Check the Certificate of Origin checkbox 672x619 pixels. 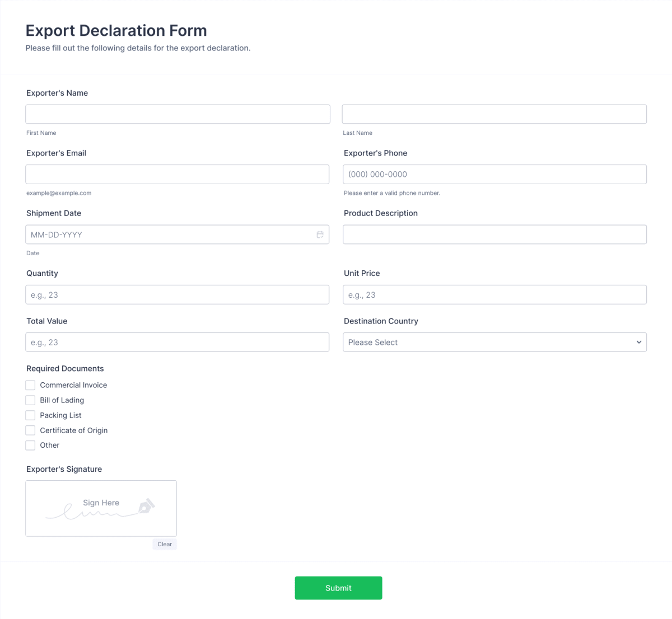30,430
